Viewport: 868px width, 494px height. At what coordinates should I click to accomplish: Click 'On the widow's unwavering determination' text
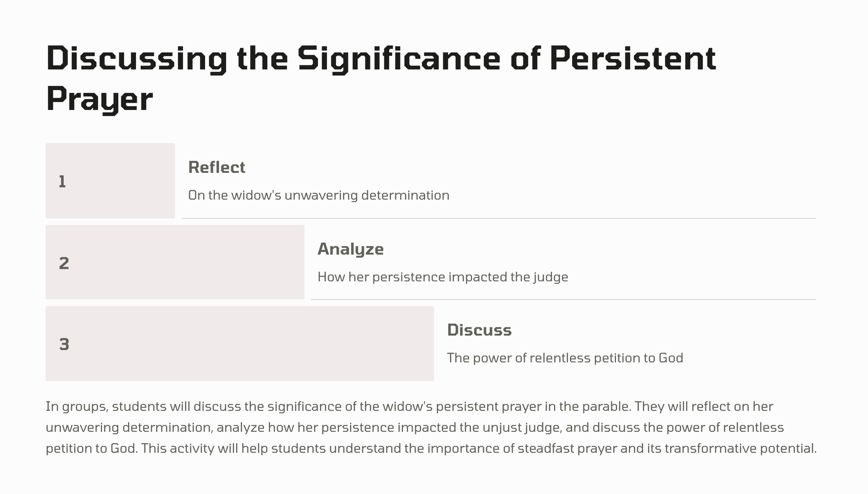[319, 195]
